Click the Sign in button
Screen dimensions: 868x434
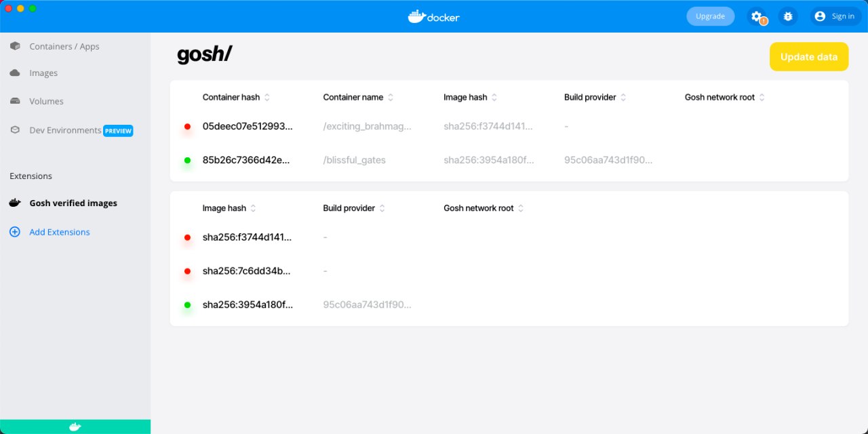[835, 16]
